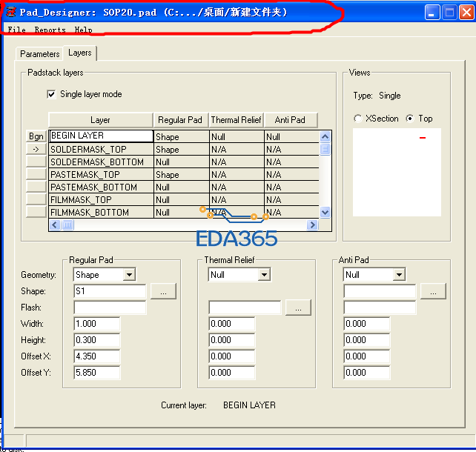Click the Thermal Relief column header

coord(237,120)
